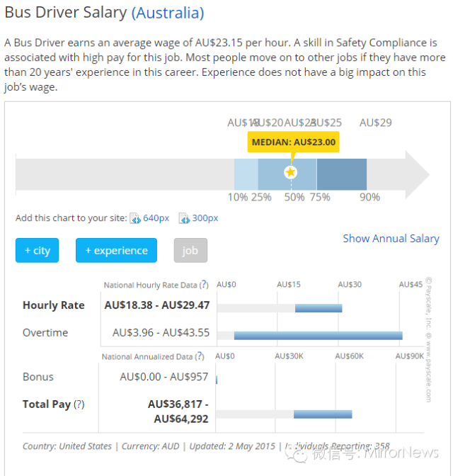
Task: Click the greyed-out job button
Action: coord(190,251)
